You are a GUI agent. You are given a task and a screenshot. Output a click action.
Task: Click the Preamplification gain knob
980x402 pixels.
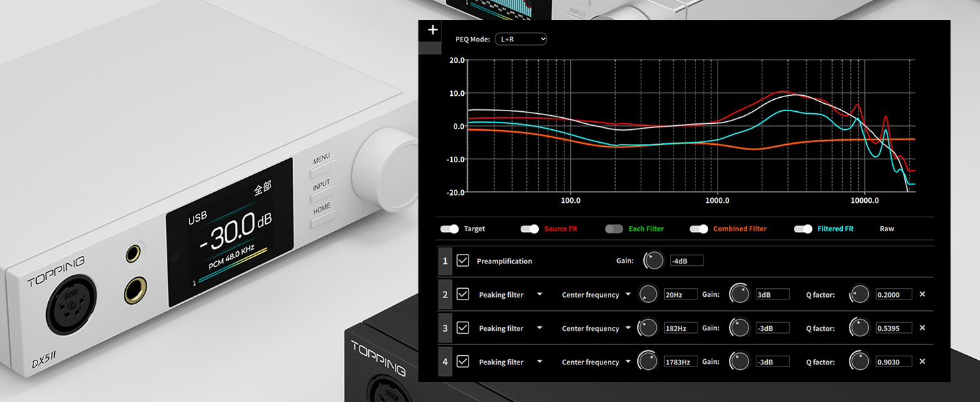click(653, 261)
